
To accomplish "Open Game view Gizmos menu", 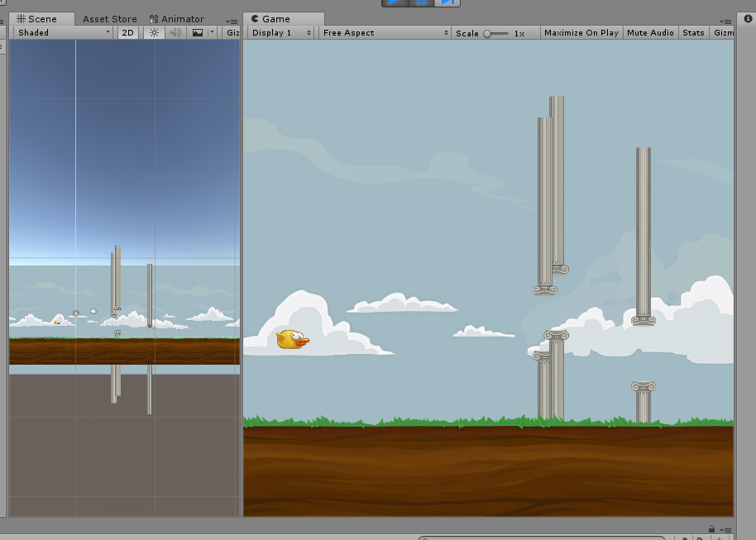I will pos(723,33).
